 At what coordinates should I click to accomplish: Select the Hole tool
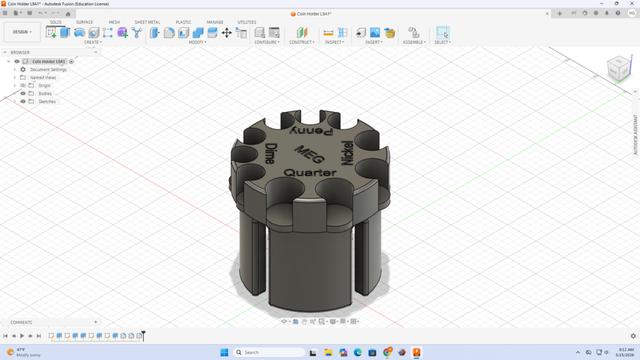coord(94,32)
